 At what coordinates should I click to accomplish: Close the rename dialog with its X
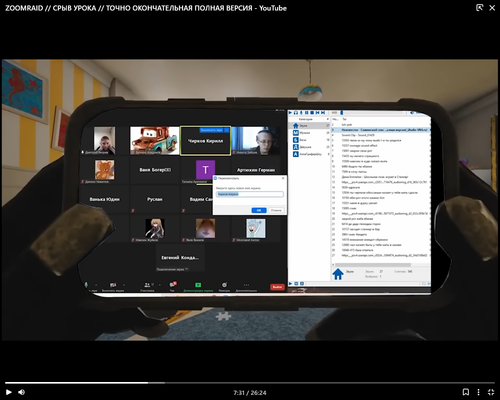pyautogui.click(x=283, y=178)
